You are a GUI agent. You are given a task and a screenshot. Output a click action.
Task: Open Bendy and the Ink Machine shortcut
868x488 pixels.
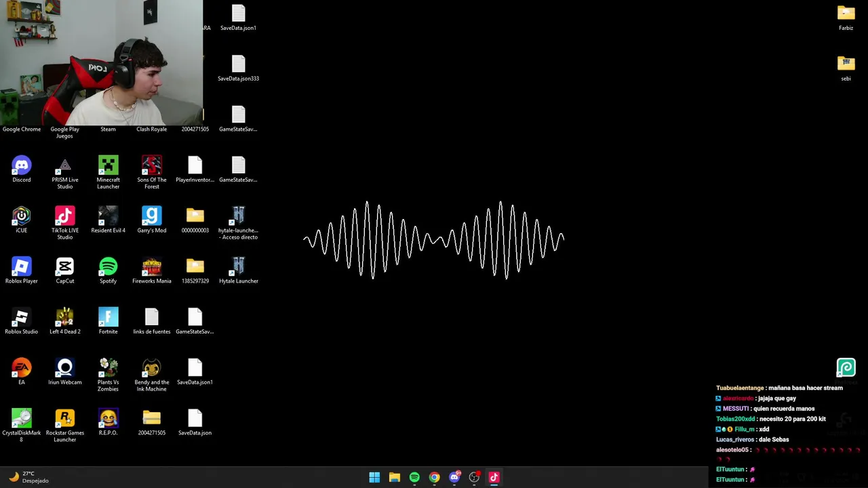pyautogui.click(x=152, y=375)
